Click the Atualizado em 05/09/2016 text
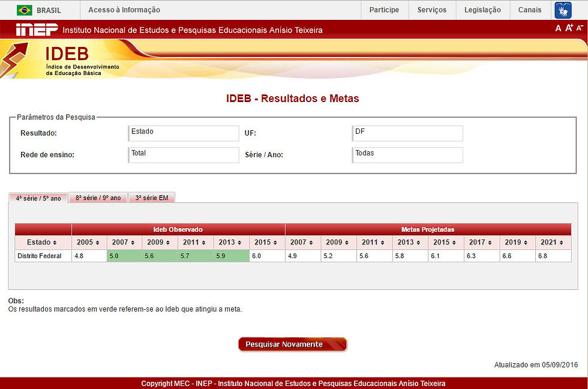This screenshot has width=588, height=389. click(536, 364)
